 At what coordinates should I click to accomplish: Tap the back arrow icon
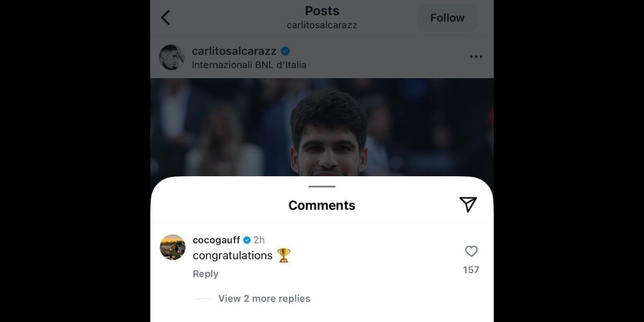(165, 18)
